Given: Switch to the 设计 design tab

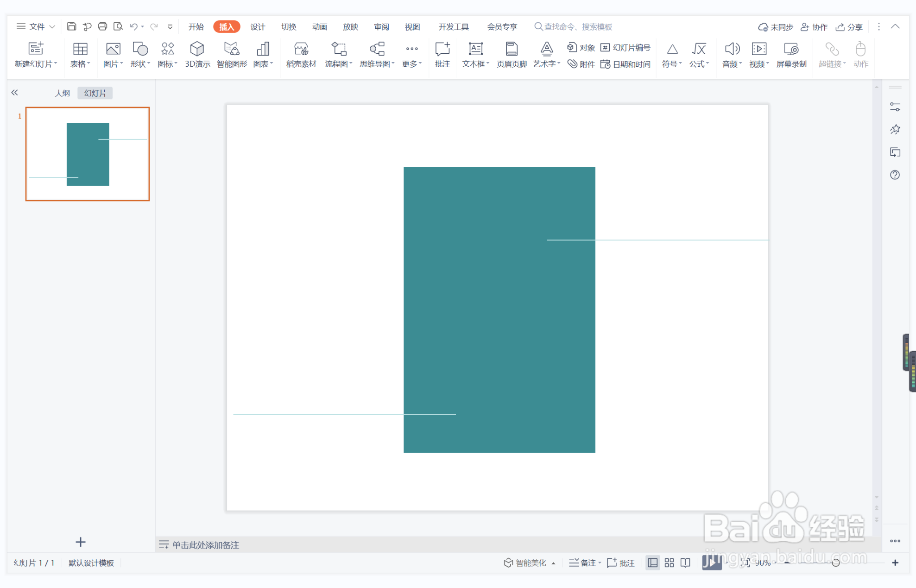Looking at the screenshot, I should click(x=258, y=27).
